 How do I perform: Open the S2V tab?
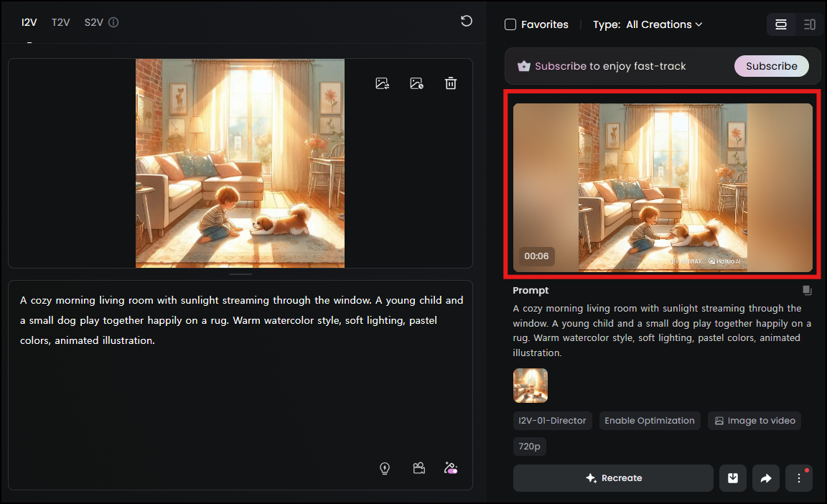click(x=94, y=22)
